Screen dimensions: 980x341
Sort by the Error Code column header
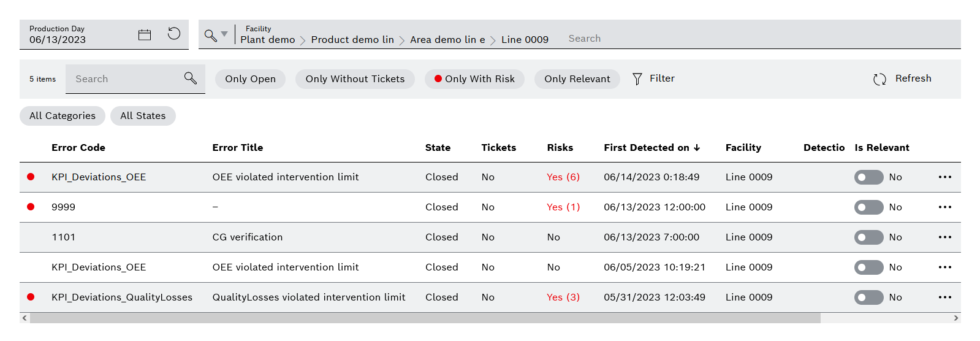[x=78, y=148]
